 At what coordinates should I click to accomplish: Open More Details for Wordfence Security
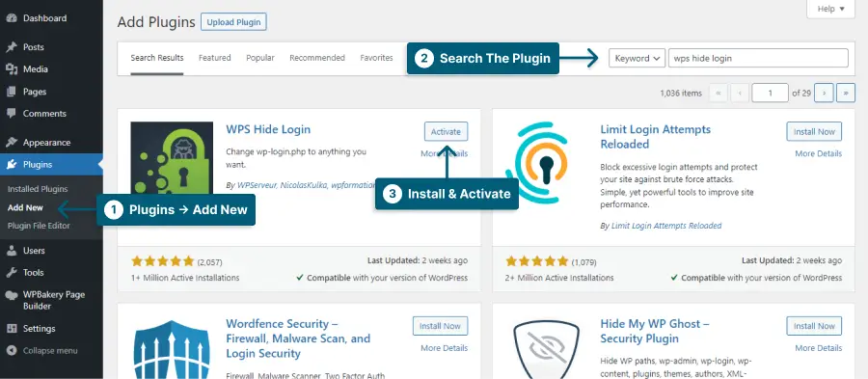(444, 348)
